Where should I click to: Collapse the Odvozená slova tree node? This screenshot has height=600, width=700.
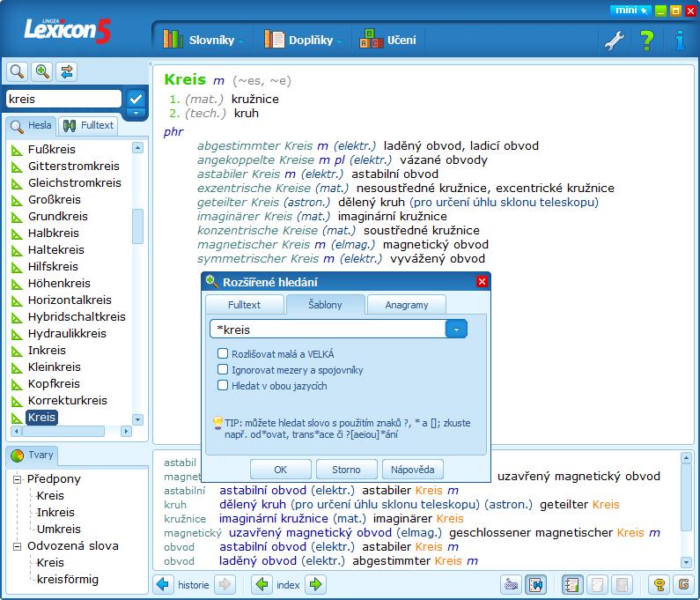[x=17, y=546]
